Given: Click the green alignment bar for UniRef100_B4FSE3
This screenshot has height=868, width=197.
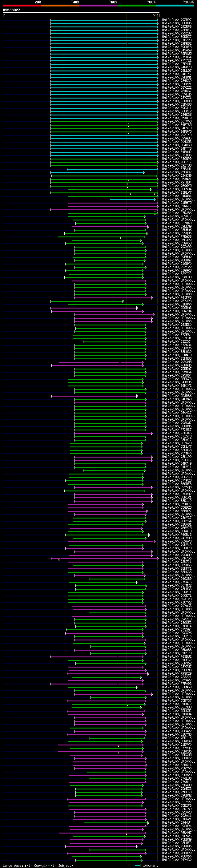Looking at the screenshot, I should [x=104, y=128].
